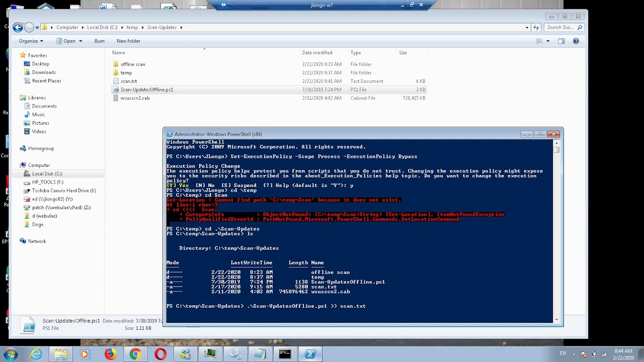Image resolution: width=644 pixels, height=362 pixels.
Task: Open Opera from the taskbar
Action: pyautogui.click(x=160, y=354)
